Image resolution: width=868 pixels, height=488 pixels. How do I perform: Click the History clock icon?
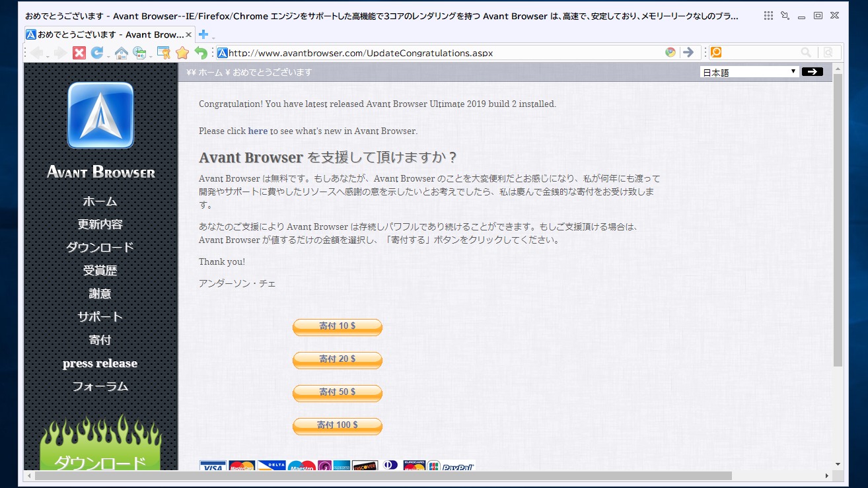139,53
